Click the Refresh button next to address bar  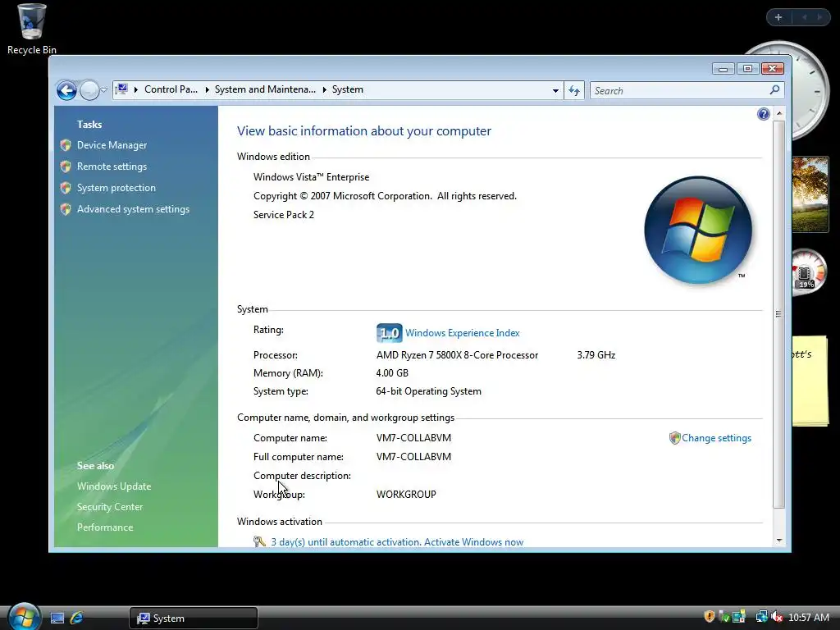pos(574,90)
